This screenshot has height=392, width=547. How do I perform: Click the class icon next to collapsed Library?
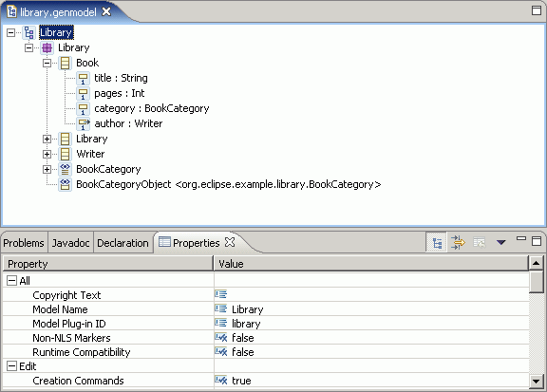click(65, 139)
